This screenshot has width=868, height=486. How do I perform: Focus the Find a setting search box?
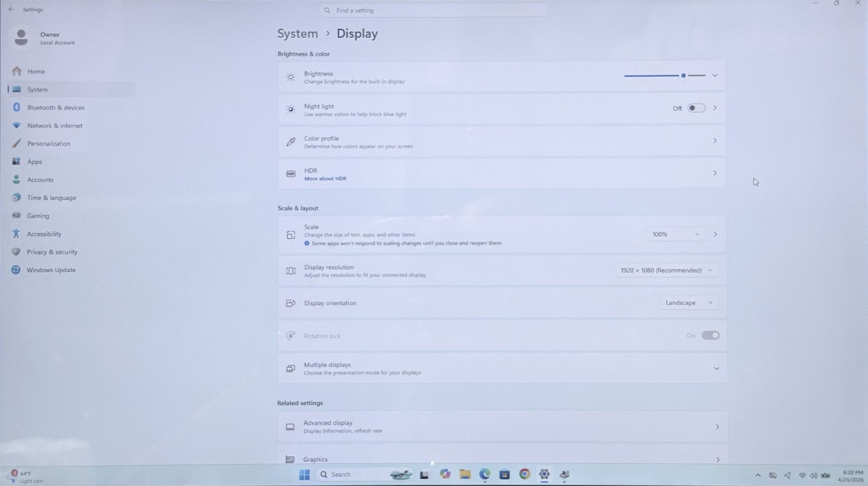[x=433, y=10]
